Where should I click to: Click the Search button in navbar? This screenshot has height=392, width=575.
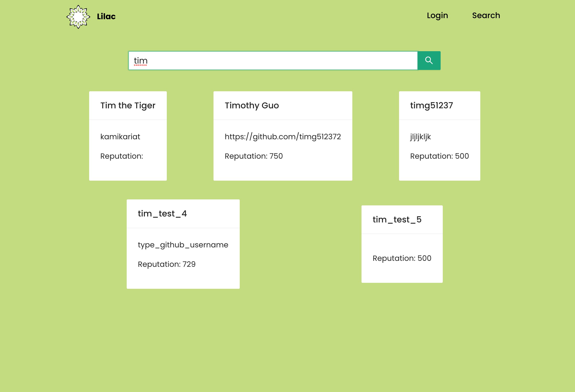[486, 15]
